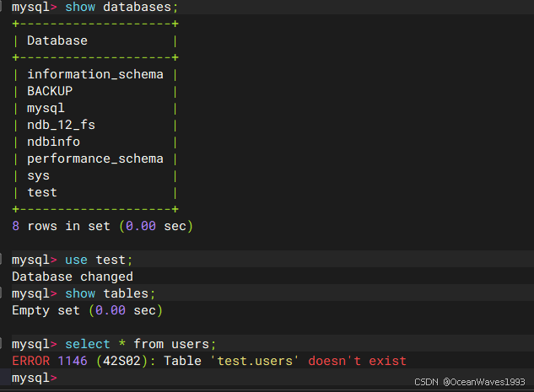This screenshot has width=534, height=392.
Task: Select the performance_schema database row
Action: 95,159
